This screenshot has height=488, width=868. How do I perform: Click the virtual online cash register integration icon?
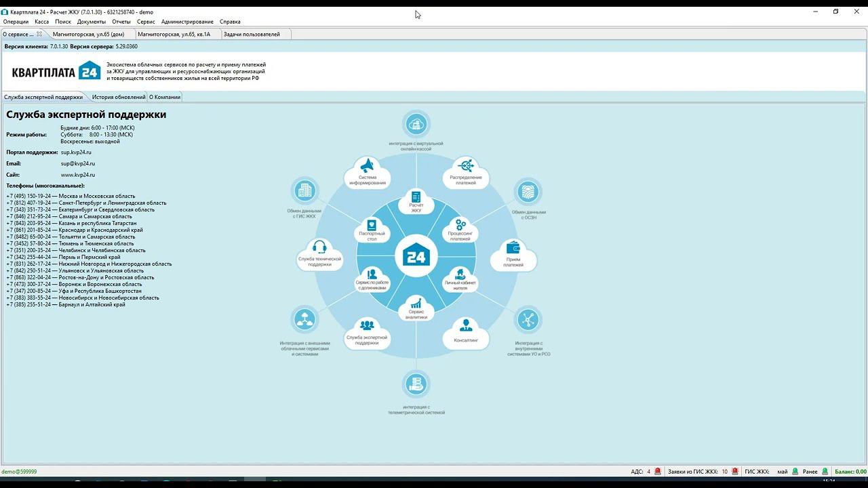[416, 124]
